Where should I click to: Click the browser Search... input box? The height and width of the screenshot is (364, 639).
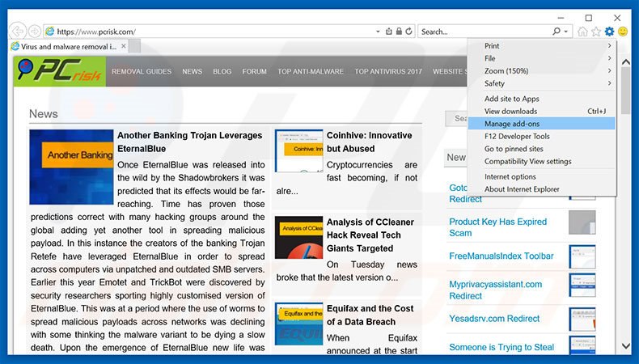(x=485, y=32)
